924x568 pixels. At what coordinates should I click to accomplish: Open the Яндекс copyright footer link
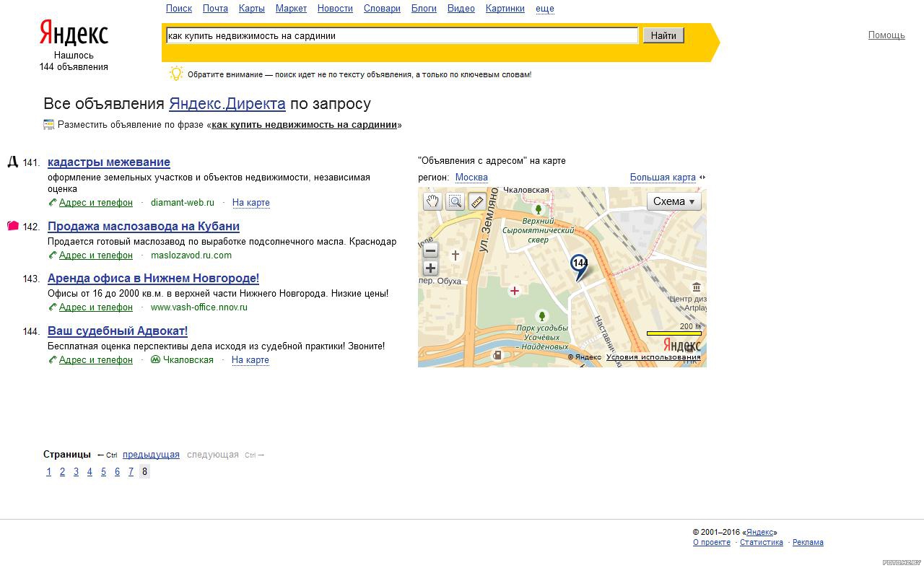[x=759, y=533]
